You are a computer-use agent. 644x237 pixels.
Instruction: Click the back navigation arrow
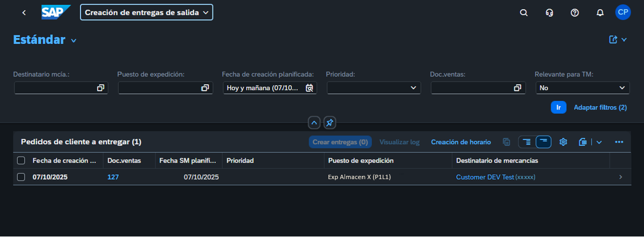pyautogui.click(x=24, y=12)
